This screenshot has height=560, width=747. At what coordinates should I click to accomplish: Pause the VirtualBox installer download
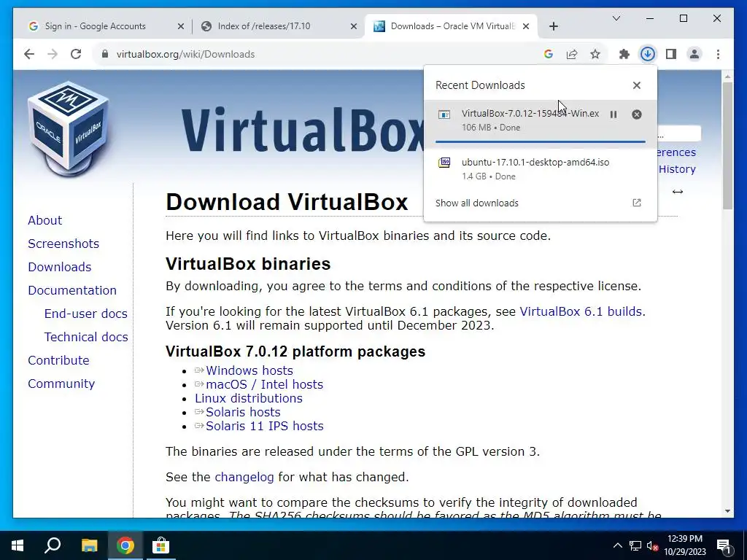point(614,114)
